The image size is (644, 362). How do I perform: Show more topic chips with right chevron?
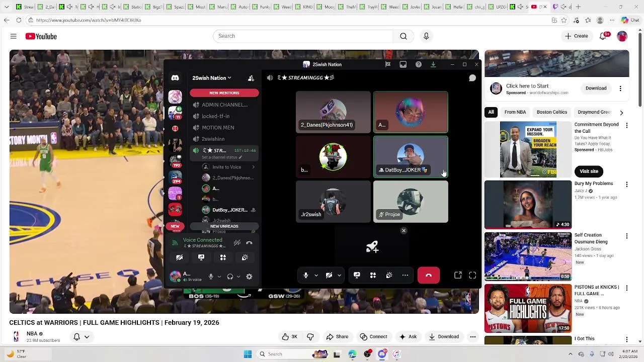click(621, 113)
